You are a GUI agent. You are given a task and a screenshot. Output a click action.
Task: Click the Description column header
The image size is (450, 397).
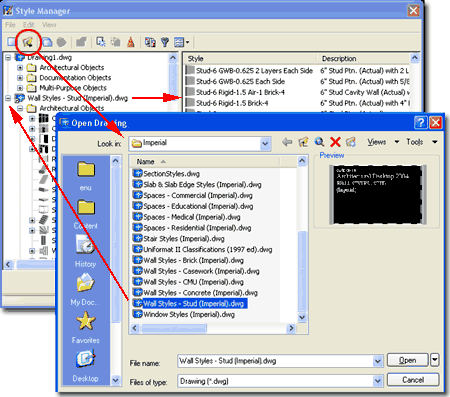(x=363, y=59)
